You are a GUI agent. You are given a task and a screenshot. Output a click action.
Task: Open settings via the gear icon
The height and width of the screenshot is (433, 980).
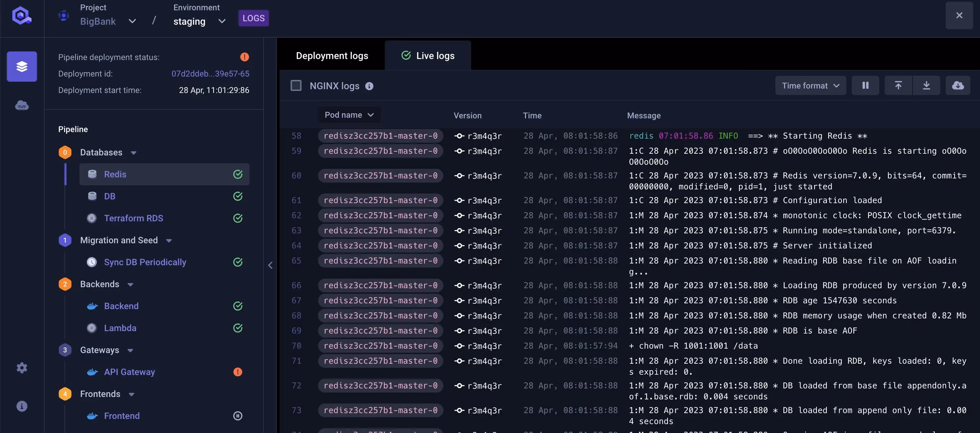22,367
